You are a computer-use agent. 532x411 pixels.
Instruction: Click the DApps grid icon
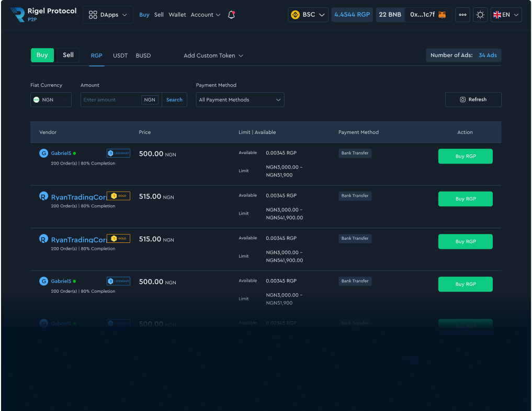pyautogui.click(x=93, y=15)
